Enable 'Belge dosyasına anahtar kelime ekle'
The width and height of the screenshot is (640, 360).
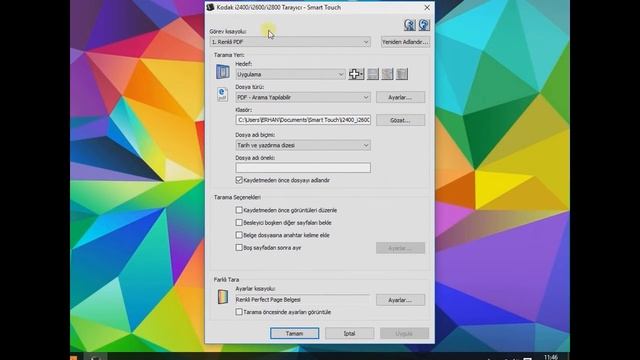pyautogui.click(x=239, y=235)
